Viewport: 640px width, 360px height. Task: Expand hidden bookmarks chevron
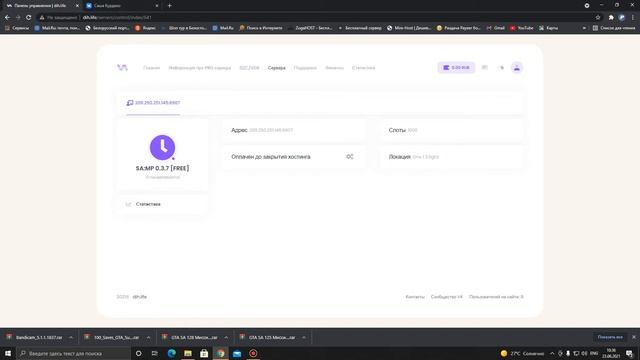[584, 28]
